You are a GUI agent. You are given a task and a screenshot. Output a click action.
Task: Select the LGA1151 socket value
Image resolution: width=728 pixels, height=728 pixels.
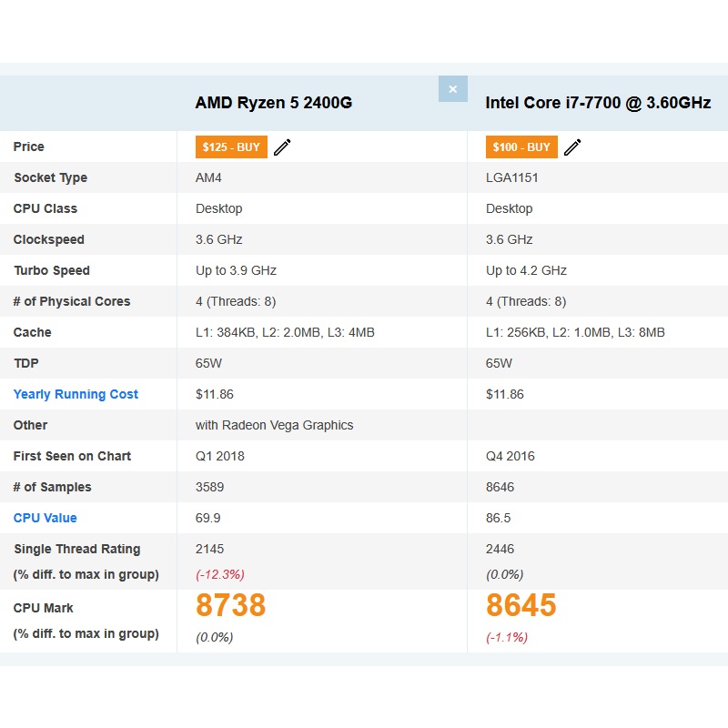(x=512, y=177)
